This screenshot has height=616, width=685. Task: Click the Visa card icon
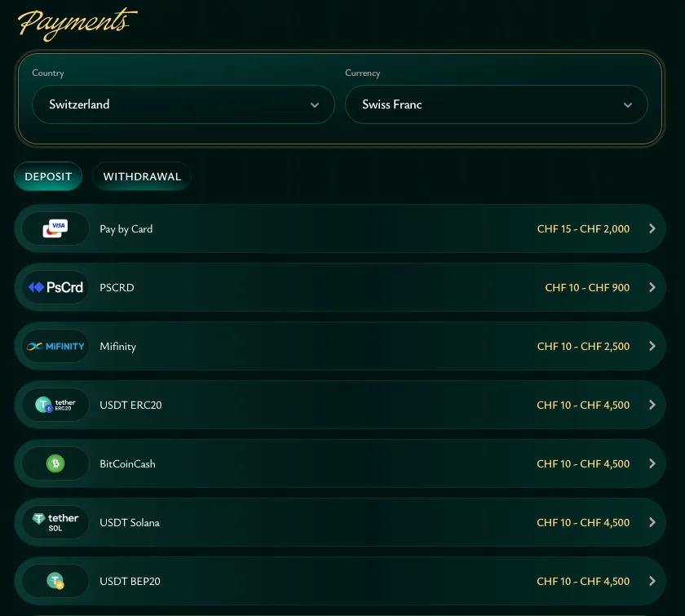(x=55, y=228)
